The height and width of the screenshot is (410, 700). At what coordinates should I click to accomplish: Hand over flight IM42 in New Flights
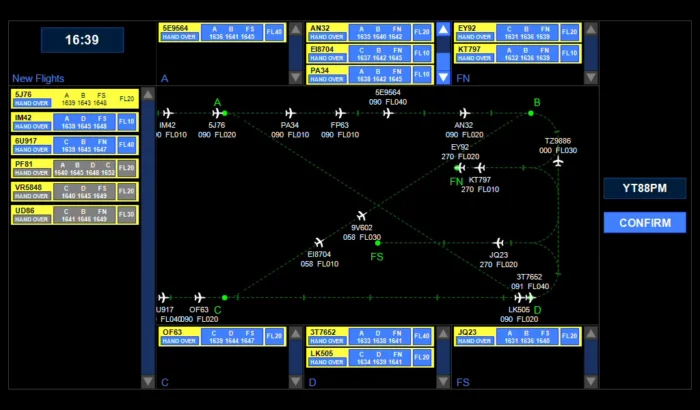click(31, 126)
